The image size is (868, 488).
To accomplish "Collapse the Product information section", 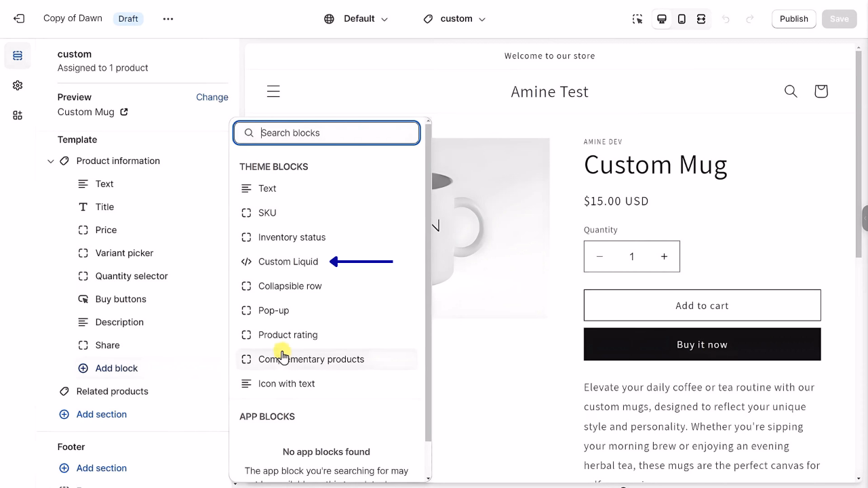I will tap(51, 161).
